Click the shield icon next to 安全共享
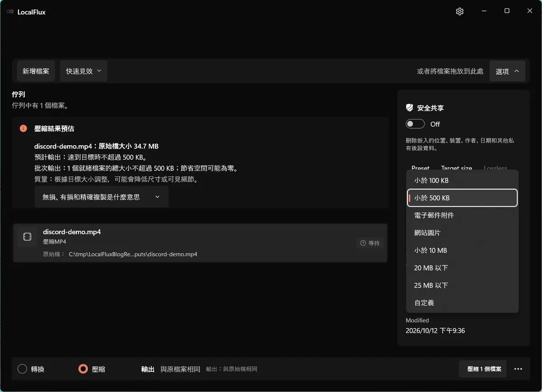542x392 pixels. [x=410, y=108]
